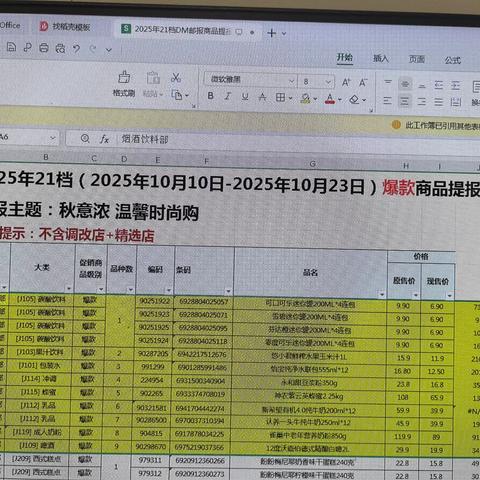Select column B header
This screenshot has width=480, height=480.
[46, 157]
